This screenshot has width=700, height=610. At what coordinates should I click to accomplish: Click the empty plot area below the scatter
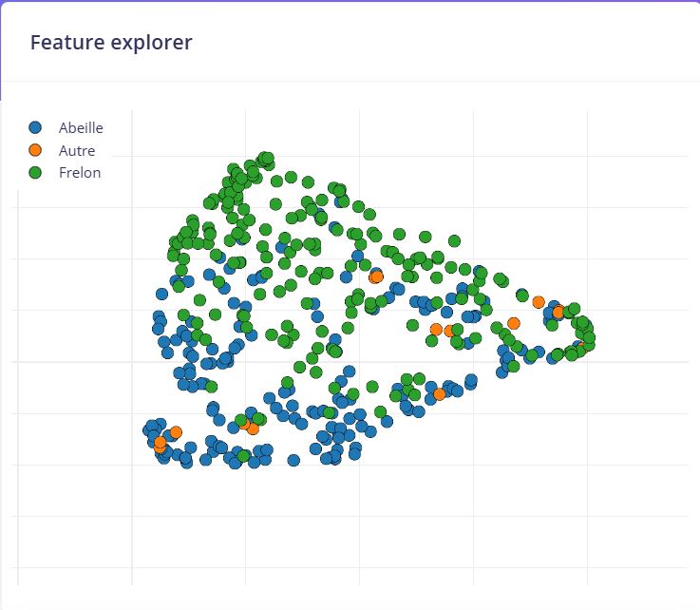tap(380, 532)
